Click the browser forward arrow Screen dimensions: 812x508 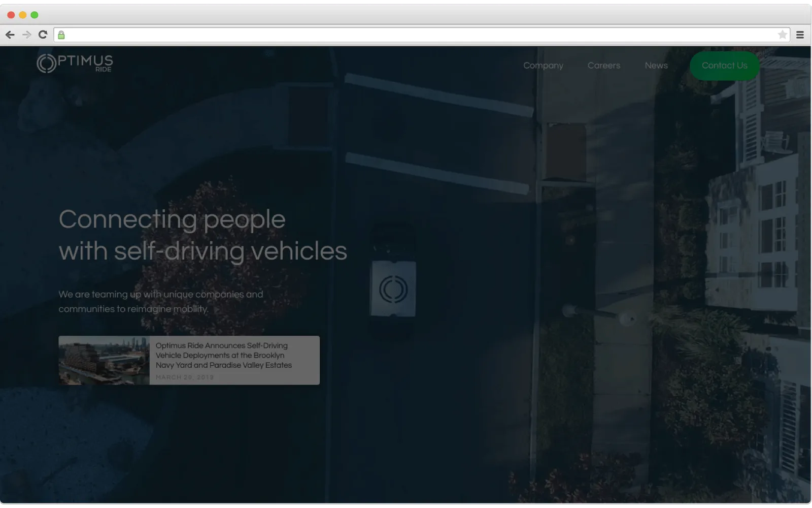click(27, 35)
